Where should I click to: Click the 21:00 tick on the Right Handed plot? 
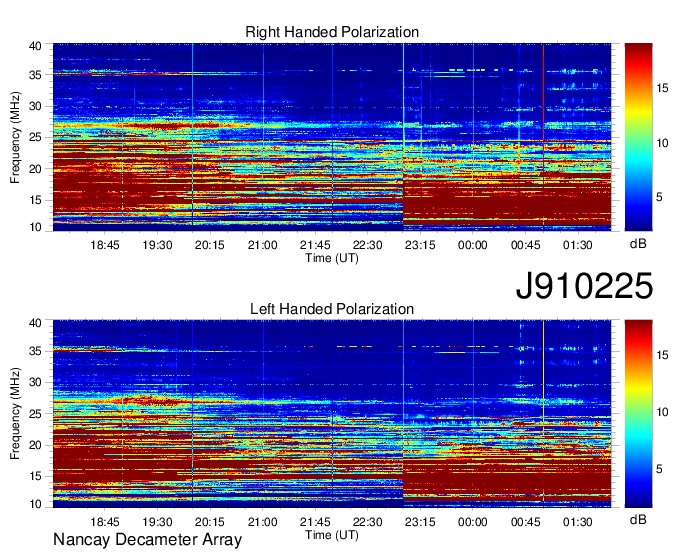click(262, 245)
